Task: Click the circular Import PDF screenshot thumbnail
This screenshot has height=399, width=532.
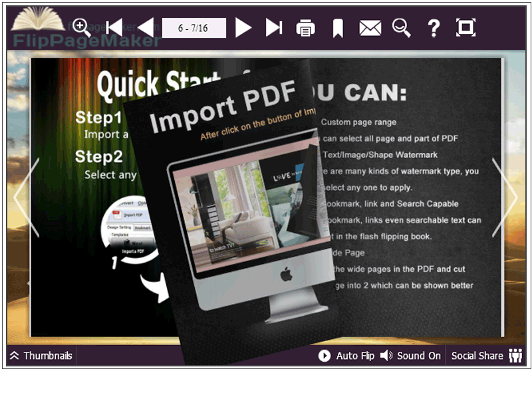Action: coord(129,230)
